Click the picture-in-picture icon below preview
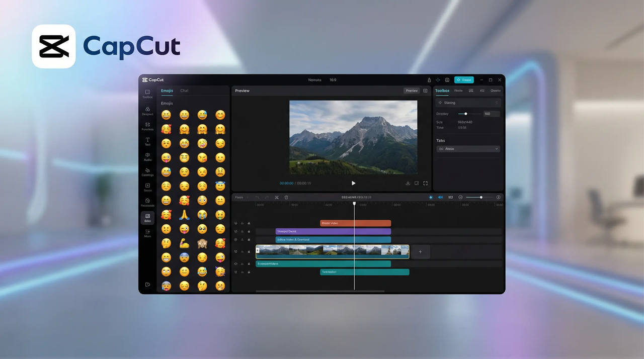The height and width of the screenshot is (359, 644). (x=417, y=184)
